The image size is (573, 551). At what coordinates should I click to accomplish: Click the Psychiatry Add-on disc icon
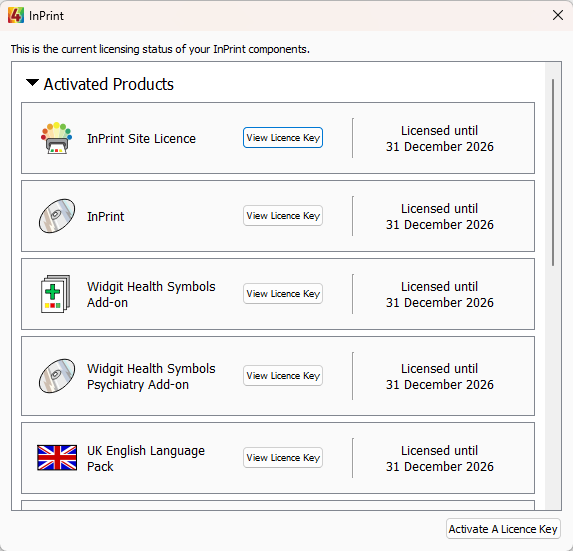[x=57, y=376]
